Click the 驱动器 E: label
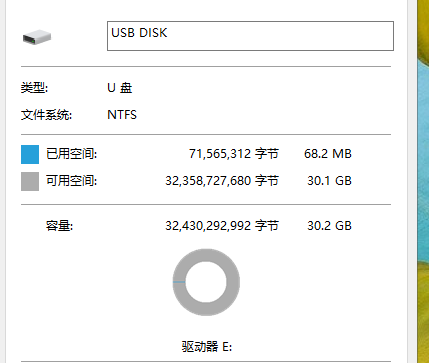 [x=207, y=347]
